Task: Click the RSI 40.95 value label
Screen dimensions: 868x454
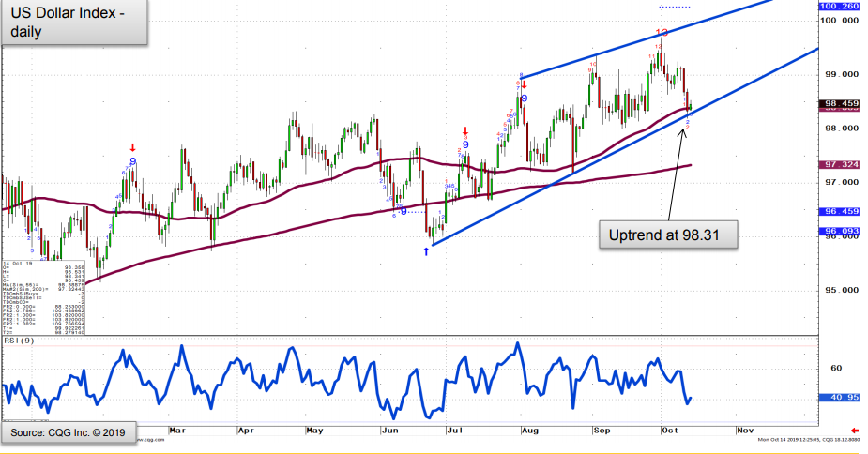Action: click(842, 397)
